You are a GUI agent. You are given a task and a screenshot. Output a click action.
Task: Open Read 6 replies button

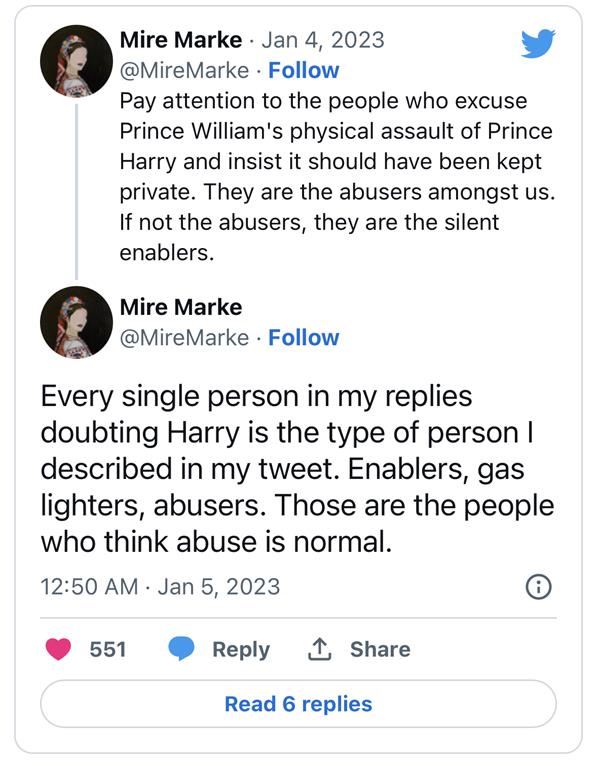pos(298,704)
